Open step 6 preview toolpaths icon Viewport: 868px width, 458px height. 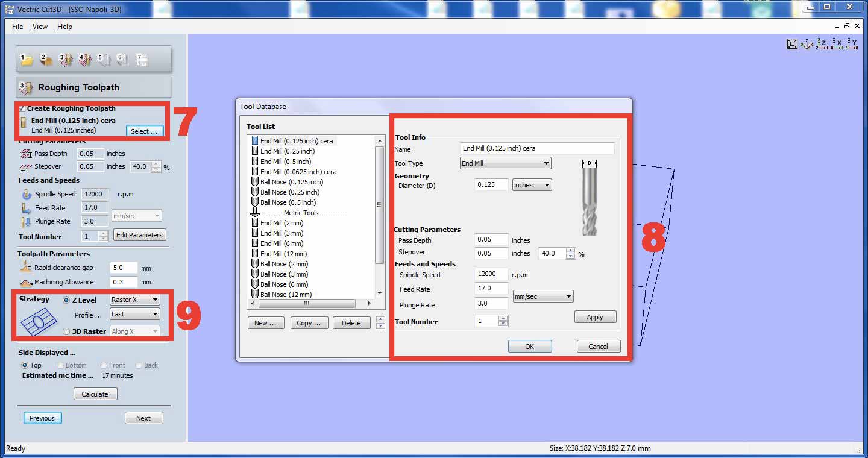tap(123, 59)
